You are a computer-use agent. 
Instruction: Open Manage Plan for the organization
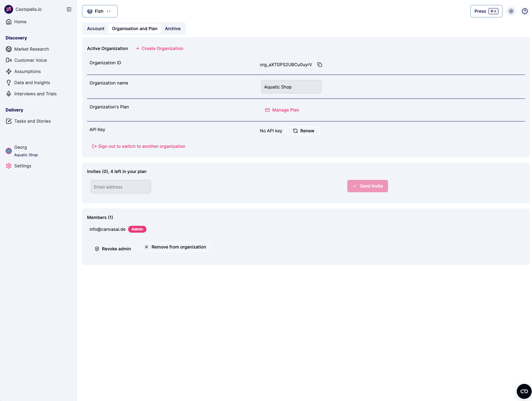point(282,110)
